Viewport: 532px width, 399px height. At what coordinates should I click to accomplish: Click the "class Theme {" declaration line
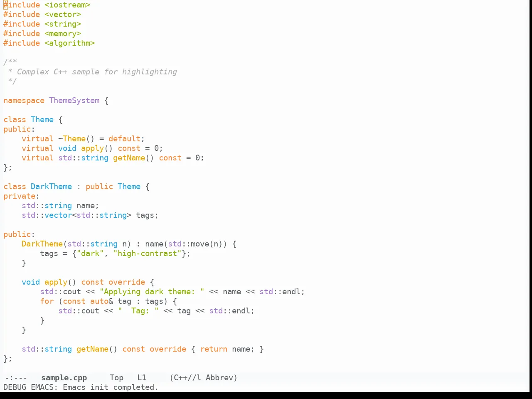33,120
